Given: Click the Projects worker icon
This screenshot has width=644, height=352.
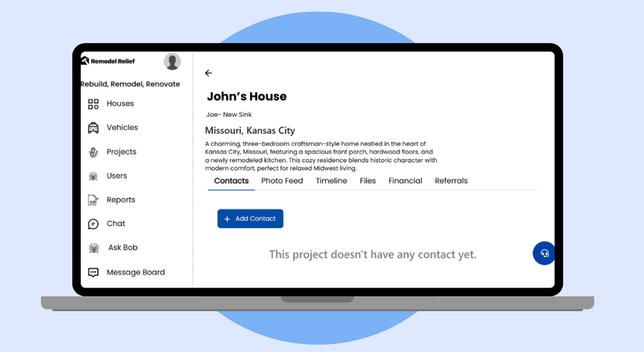Looking at the screenshot, I should (x=93, y=152).
